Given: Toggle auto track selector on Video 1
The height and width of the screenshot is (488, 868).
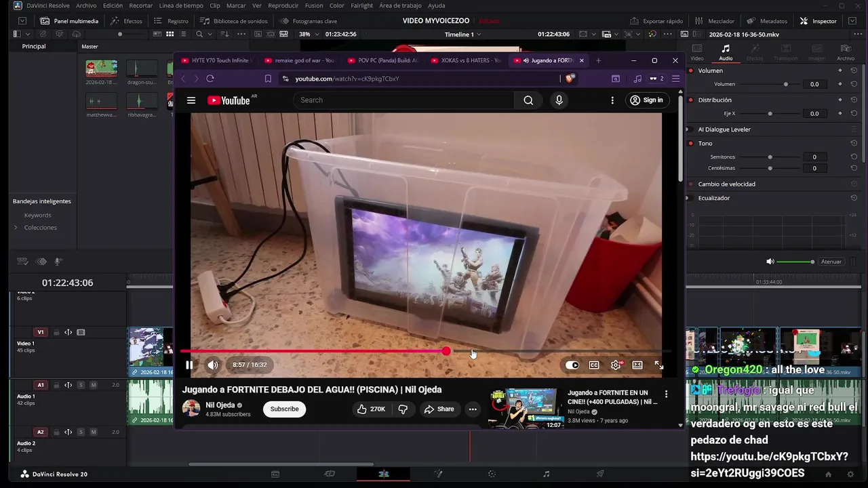Looking at the screenshot, I should [x=68, y=332].
